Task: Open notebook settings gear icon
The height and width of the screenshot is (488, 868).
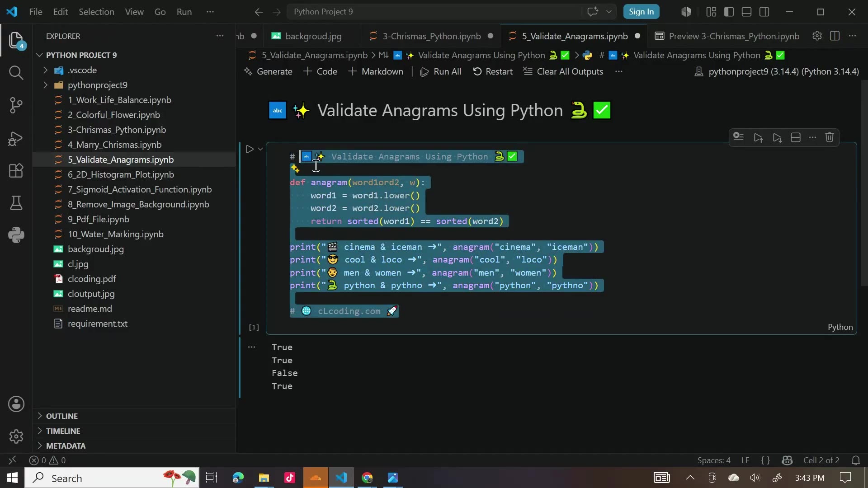Action: (817, 36)
